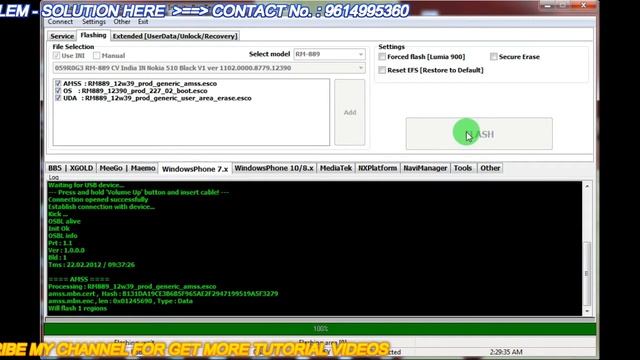Image resolution: width=640 pixels, height=360 pixels.
Task: Open the NaviManager tab
Action: 425,168
